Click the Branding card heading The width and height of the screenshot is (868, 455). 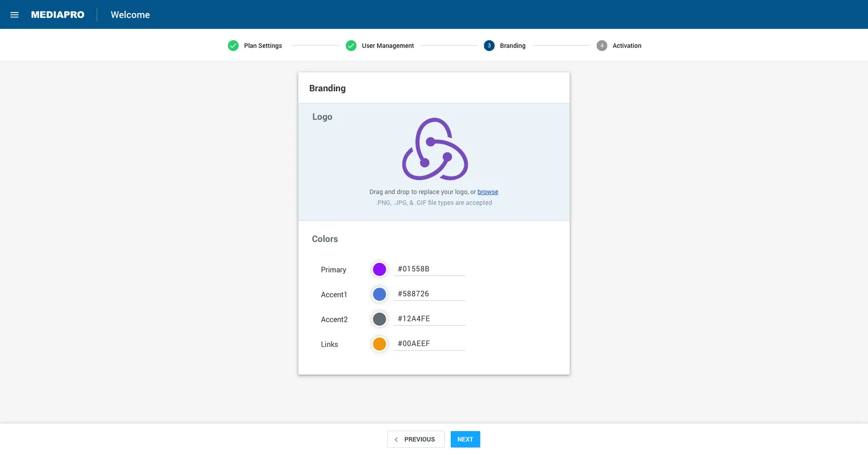click(x=327, y=88)
